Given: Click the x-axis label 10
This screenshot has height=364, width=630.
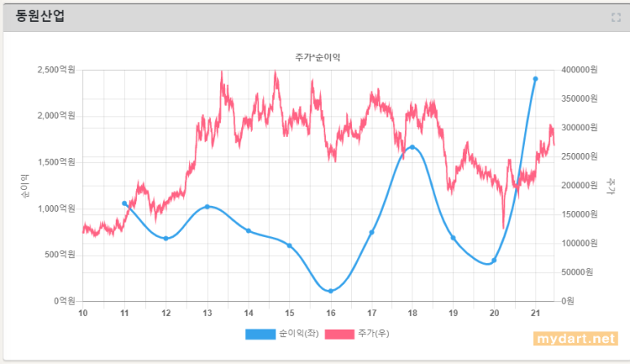Looking at the screenshot, I should click(x=83, y=313).
